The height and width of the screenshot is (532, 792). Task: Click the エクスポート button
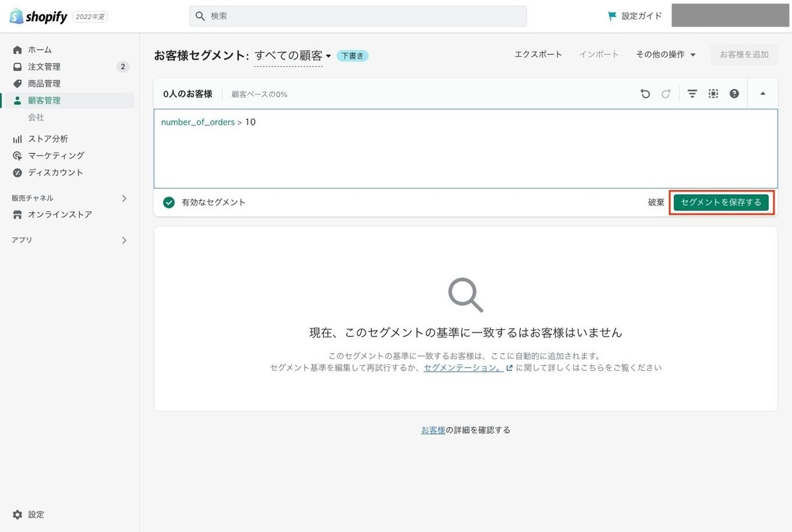[539, 54]
